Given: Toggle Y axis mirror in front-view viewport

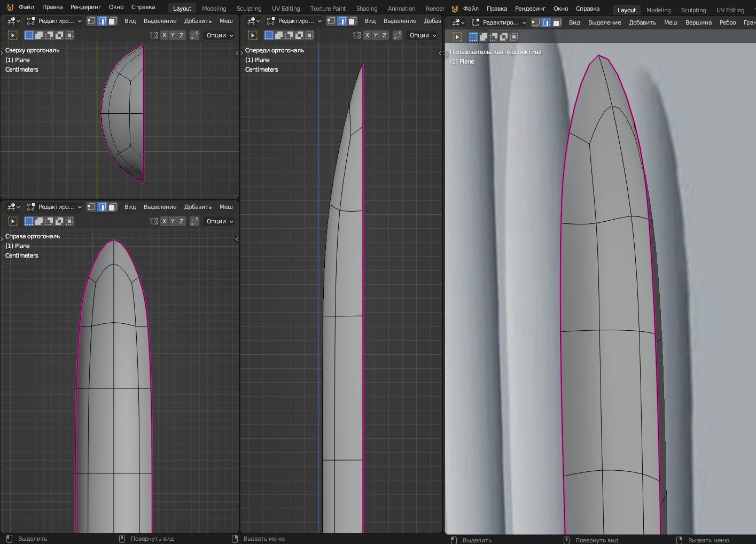Looking at the screenshot, I should [x=376, y=35].
